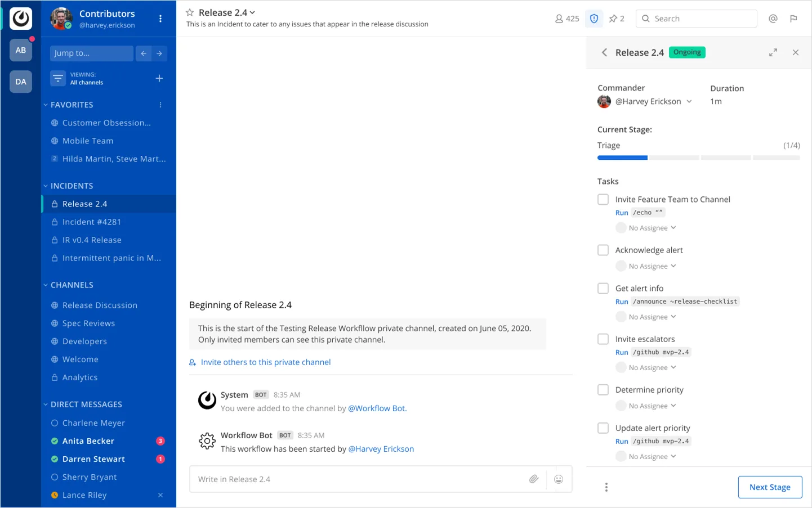Switch to the DA team avatar

tap(21, 82)
